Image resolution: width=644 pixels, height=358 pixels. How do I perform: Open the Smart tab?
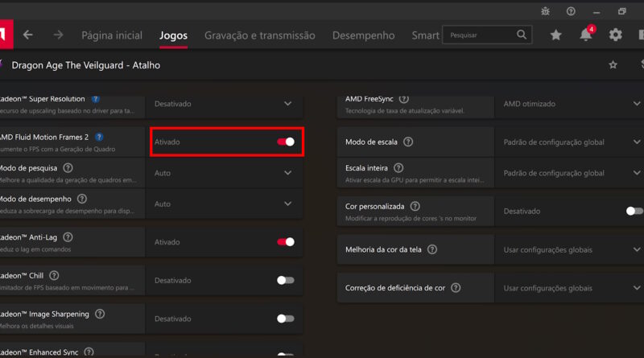point(426,35)
